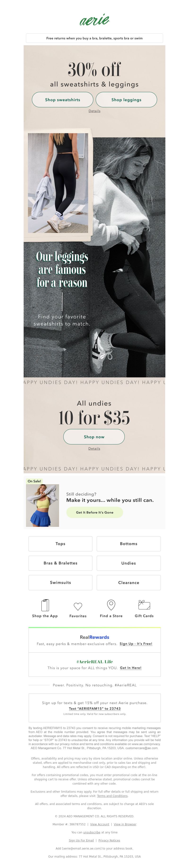189x868 pixels.
Task: Click Get It Before It's Gone button
Action: tap(94, 512)
